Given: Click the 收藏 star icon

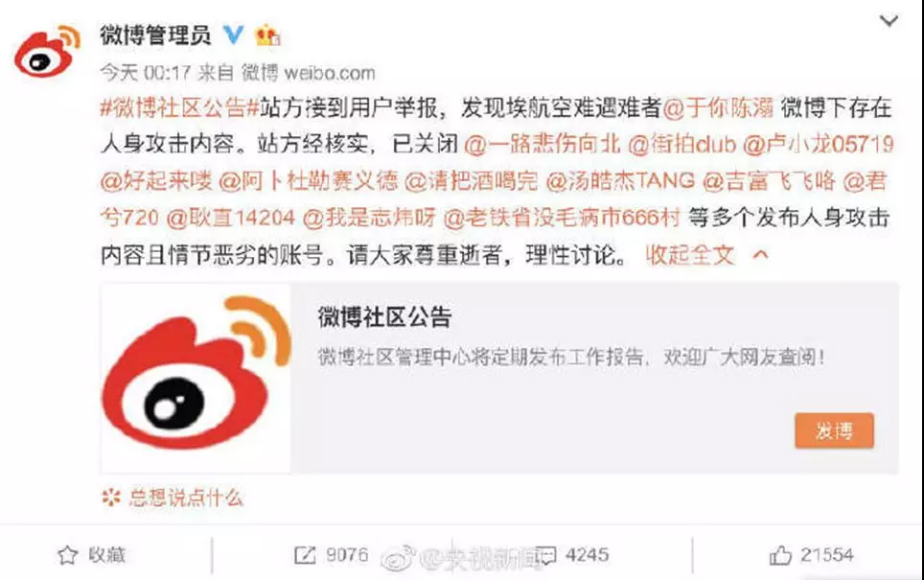Looking at the screenshot, I should (68, 555).
